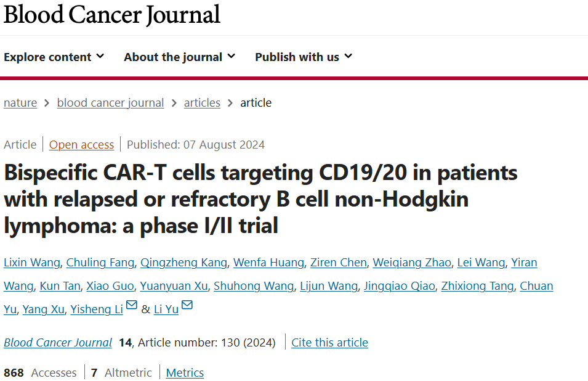Go to the nature breadcrumb link

(x=20, y=103)
